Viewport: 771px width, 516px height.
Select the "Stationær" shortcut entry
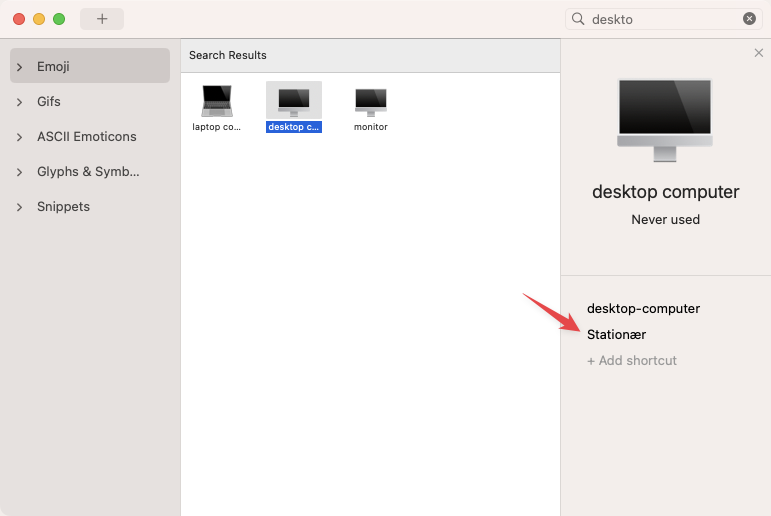coord(616,335)
